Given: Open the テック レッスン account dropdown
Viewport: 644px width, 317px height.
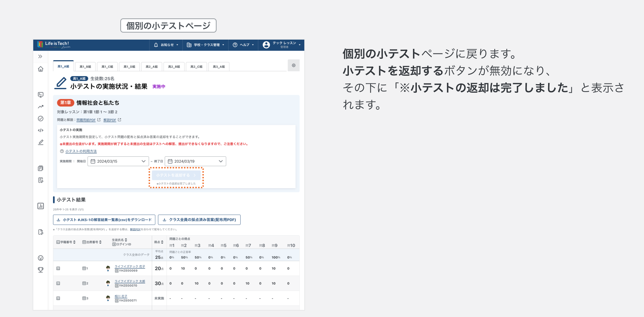Looking at the screenshot, I should (x=282, y=45).
